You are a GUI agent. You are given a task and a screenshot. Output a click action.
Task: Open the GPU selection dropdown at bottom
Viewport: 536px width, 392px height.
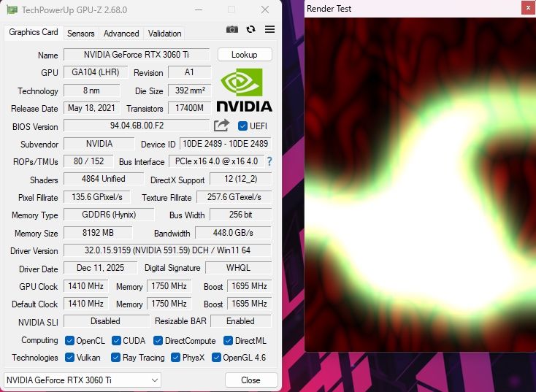click(x=83, y=380)
